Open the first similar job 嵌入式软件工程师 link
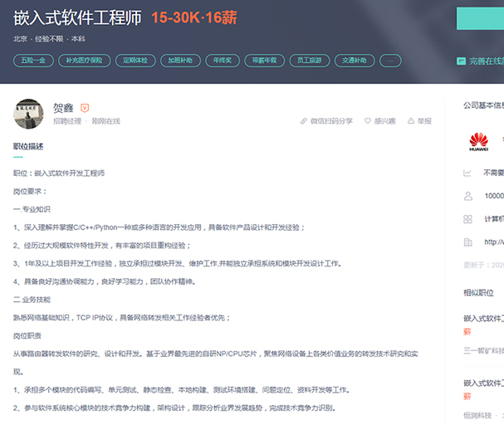The image size is (504, 435). coord(483,318)
